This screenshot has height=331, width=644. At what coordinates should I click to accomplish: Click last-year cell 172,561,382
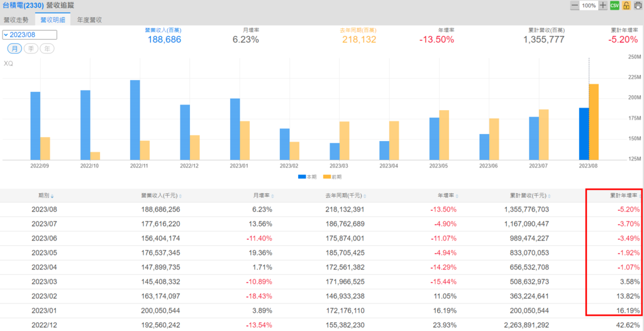click(x=345, y=267)
